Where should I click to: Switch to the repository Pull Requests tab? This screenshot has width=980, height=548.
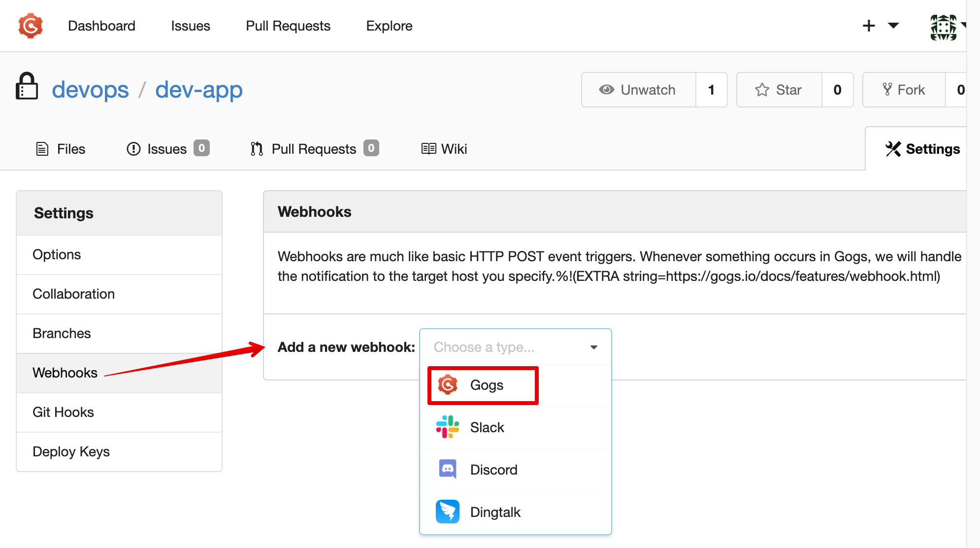click(x=315, y=149)
